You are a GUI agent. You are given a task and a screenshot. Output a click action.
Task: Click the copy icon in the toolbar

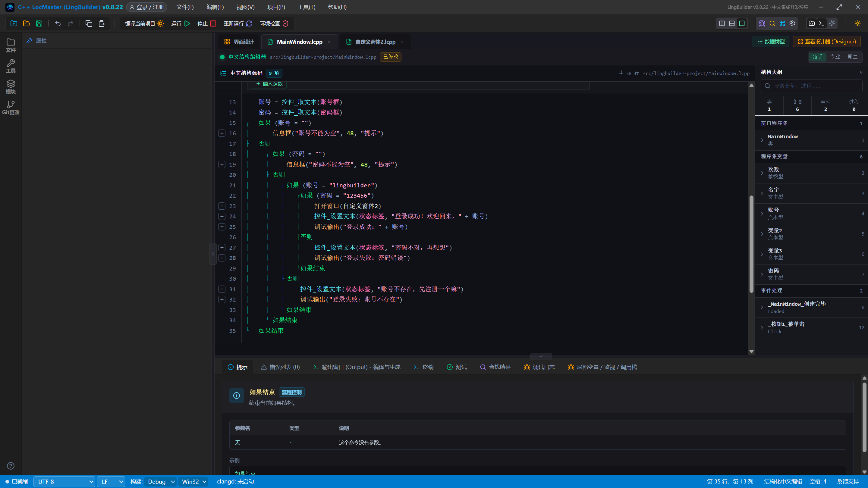click(x=89, y=23)
